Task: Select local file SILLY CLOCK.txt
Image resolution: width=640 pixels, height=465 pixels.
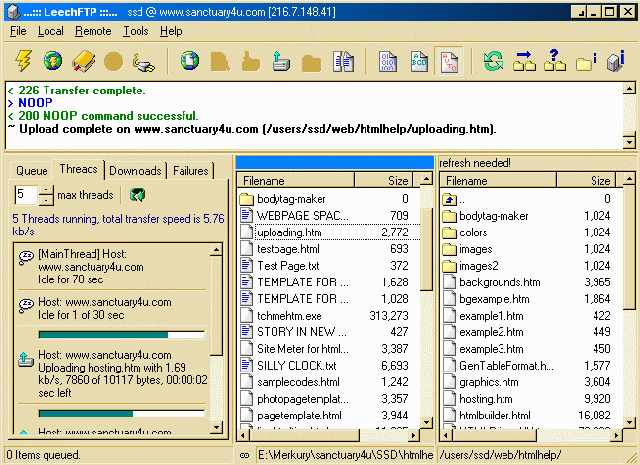Action: tap(329, 365)
